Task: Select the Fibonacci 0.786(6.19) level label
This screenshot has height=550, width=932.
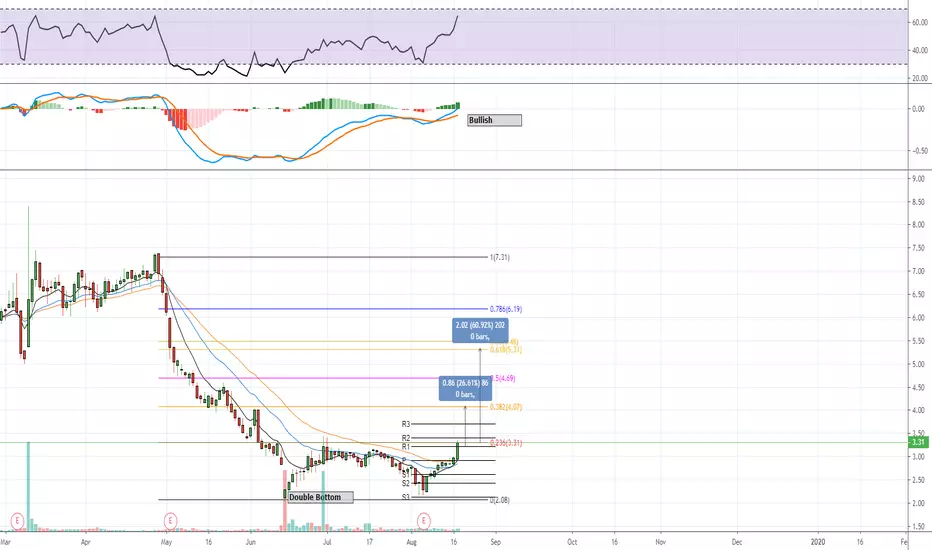Action: [506, 309]
